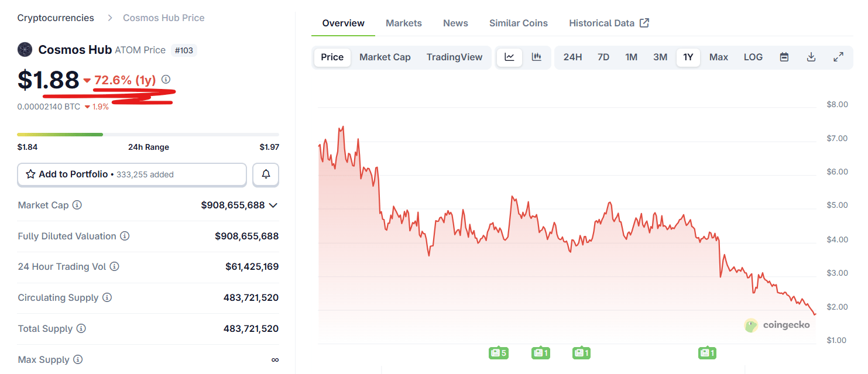Set chart range to Max
The image size is (868, 374).
tap(719, 57)
